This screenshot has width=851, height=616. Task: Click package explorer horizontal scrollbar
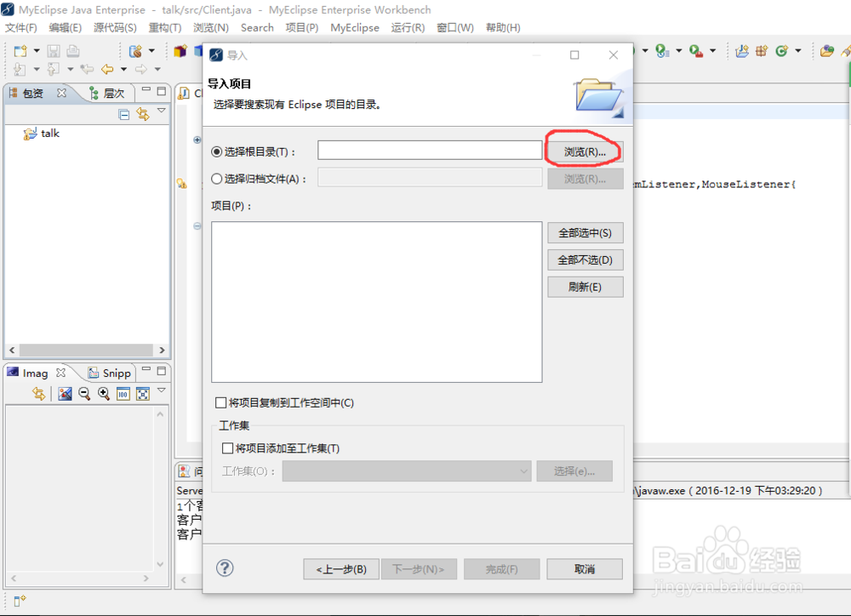click(x=87, y=350)
